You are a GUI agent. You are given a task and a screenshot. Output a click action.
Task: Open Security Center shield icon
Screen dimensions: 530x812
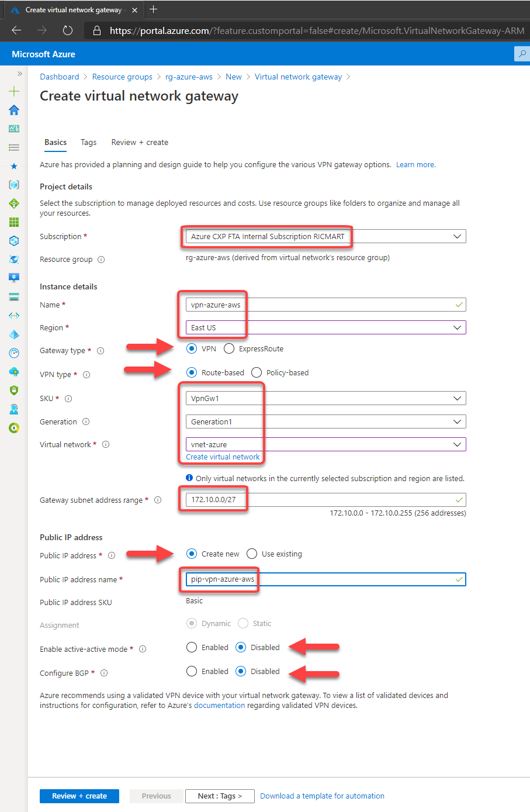(14, 391)
